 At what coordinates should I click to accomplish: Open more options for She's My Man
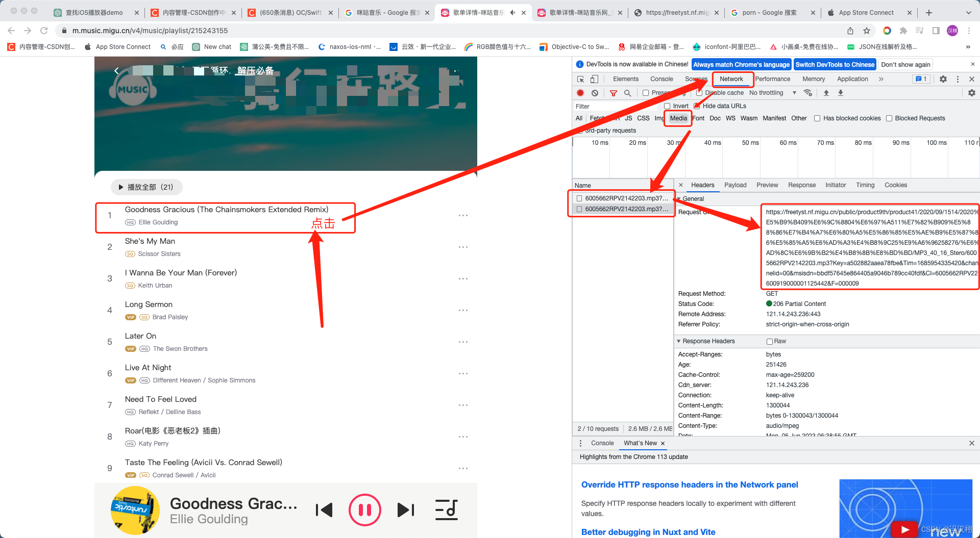(463, 247)
